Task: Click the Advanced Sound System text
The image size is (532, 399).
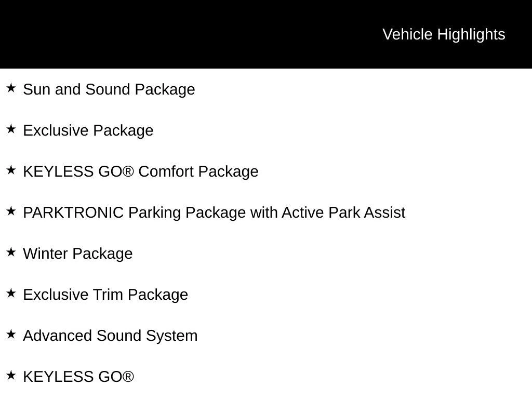Action: 110,336
